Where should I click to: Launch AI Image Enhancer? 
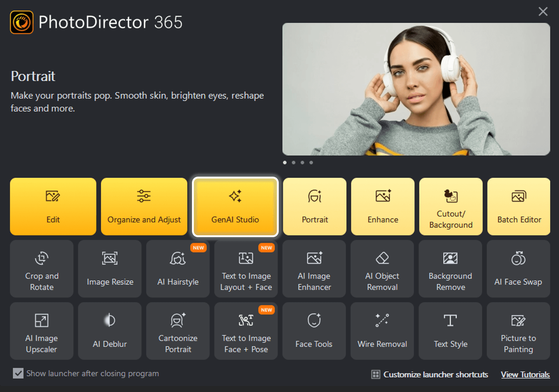314,269
